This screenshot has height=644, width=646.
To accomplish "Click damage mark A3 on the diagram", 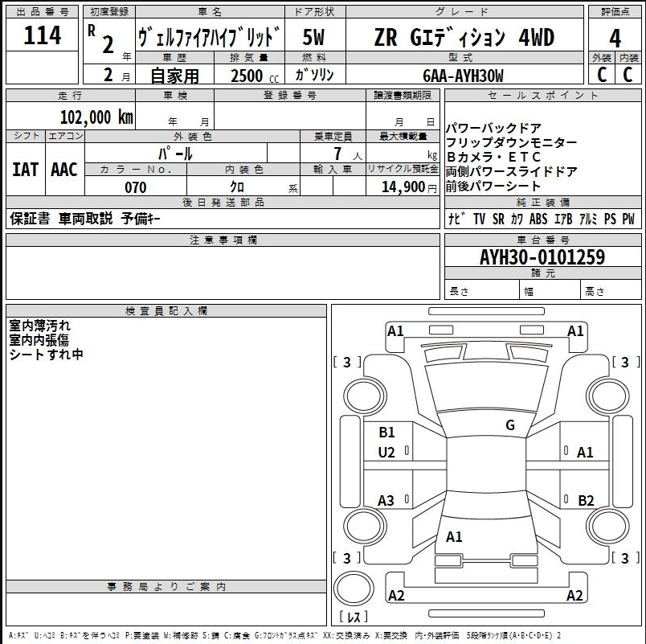I will click(386, 501).
